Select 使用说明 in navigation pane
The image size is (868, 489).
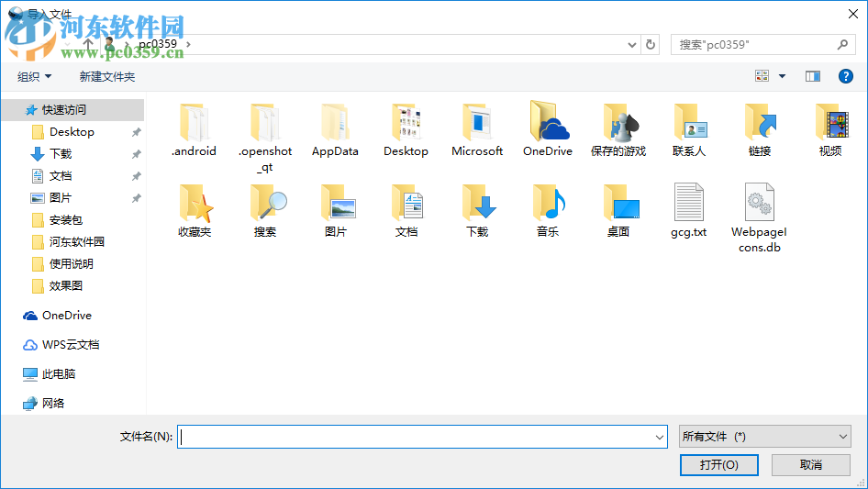pyautogui.click(x=72, y=263)
